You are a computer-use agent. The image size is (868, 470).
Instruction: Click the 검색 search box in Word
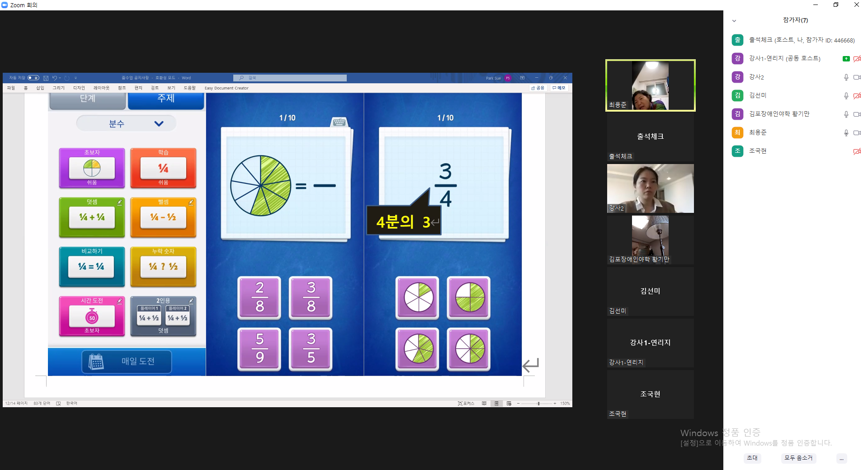pyautogui.click(x=290, y=78)
